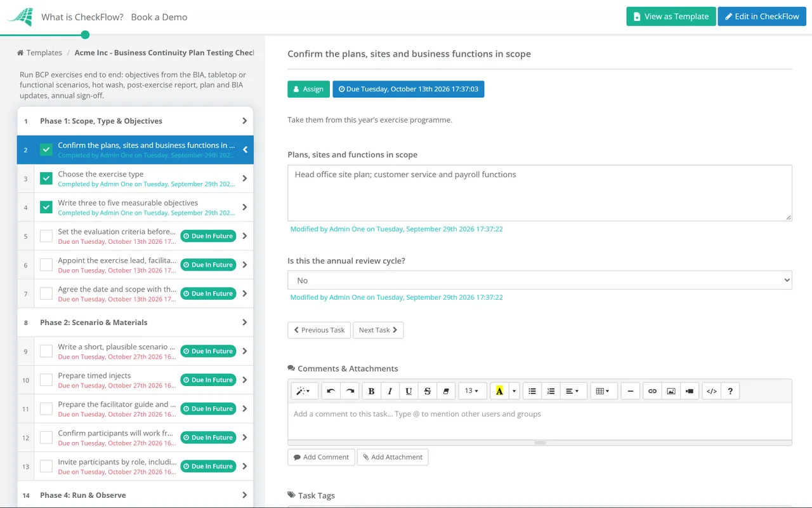Viewport: 812px width, 508px height.
Task: Insert an ordered numbered list
Action: click(551, 391)
